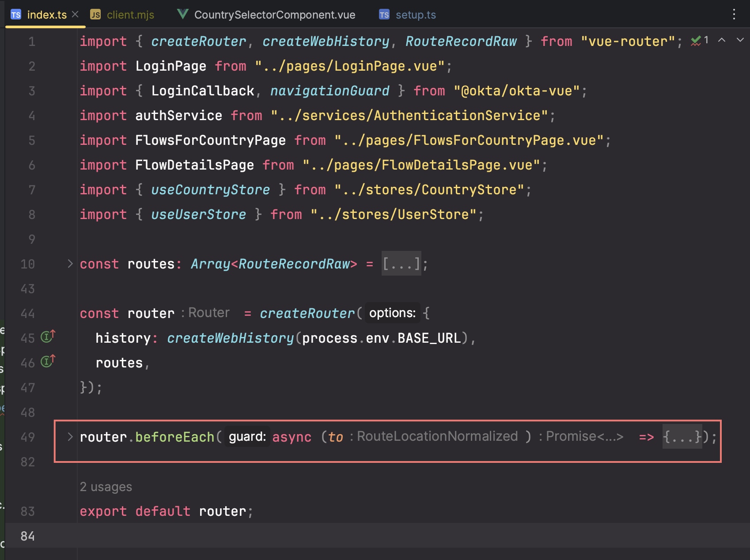Click the "2 usages" code lens
This screenshot has width=750, height=560.
click(106, 487)
